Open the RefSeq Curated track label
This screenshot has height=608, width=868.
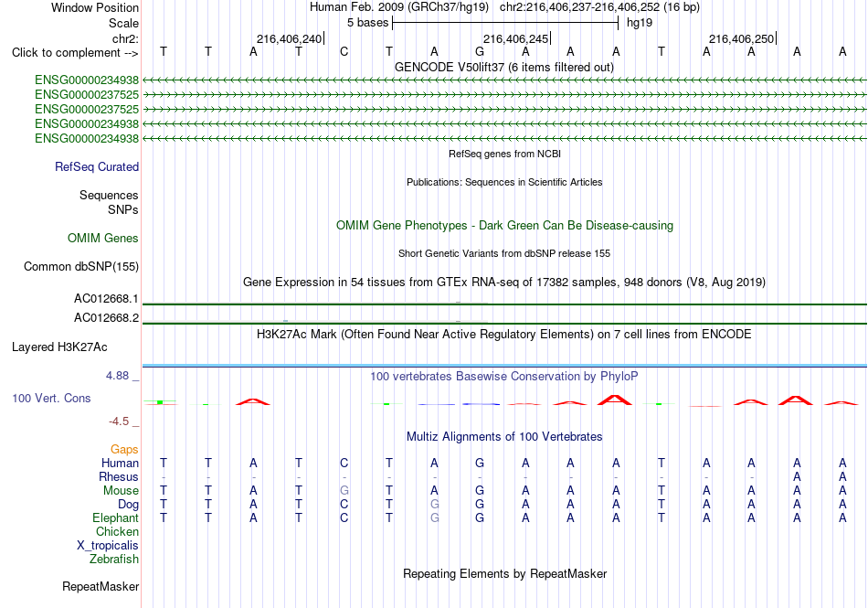point(96,166)
